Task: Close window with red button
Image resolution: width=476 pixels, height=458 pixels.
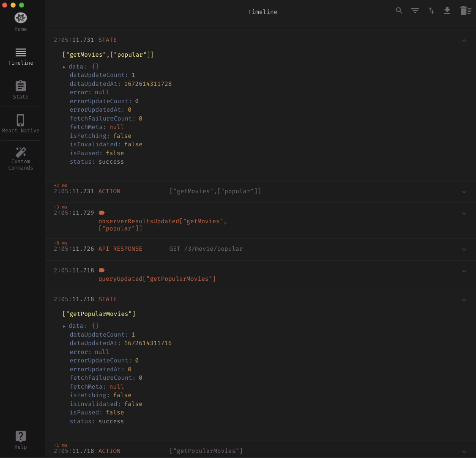Action: [x=5, y=5]
